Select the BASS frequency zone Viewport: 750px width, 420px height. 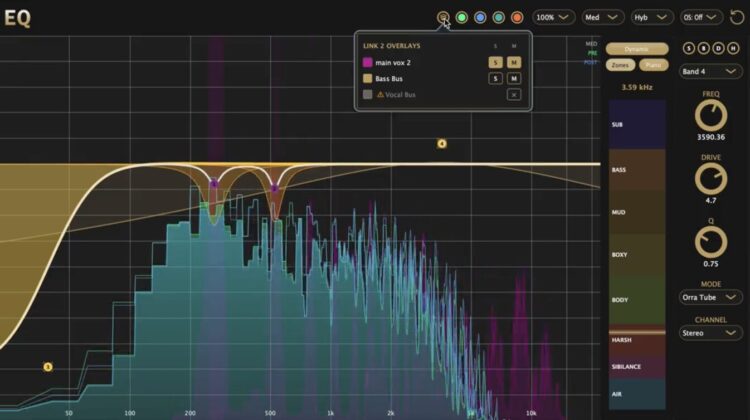click(637, 170)
